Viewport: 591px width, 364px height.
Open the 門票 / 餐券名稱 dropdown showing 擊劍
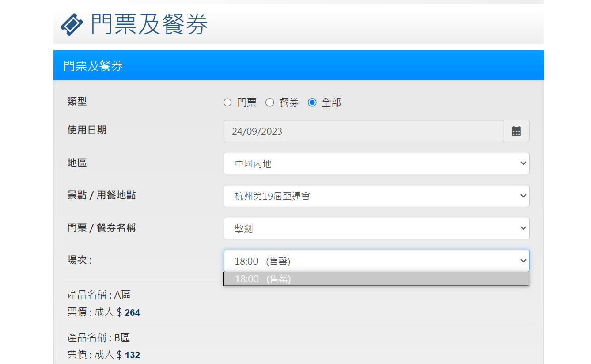(376, 228)
